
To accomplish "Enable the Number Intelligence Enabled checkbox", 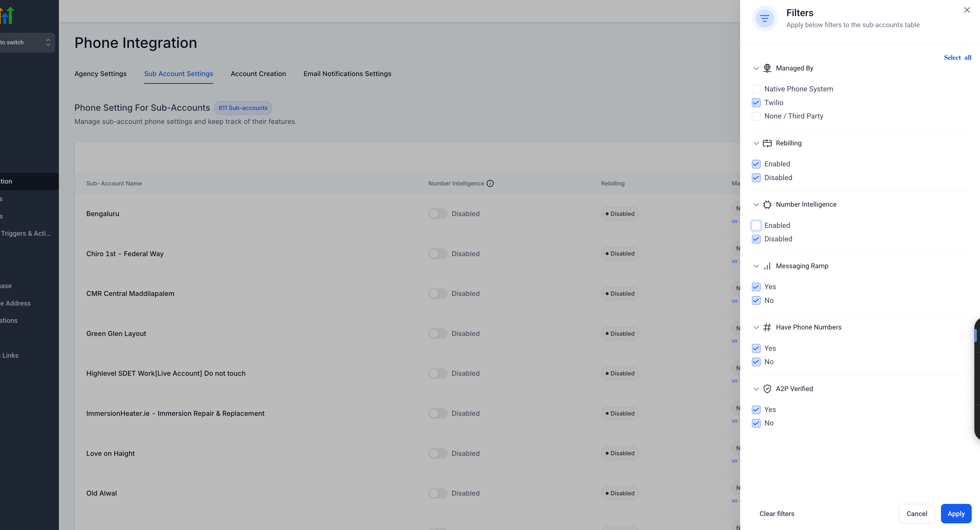I will pos(756,225).
